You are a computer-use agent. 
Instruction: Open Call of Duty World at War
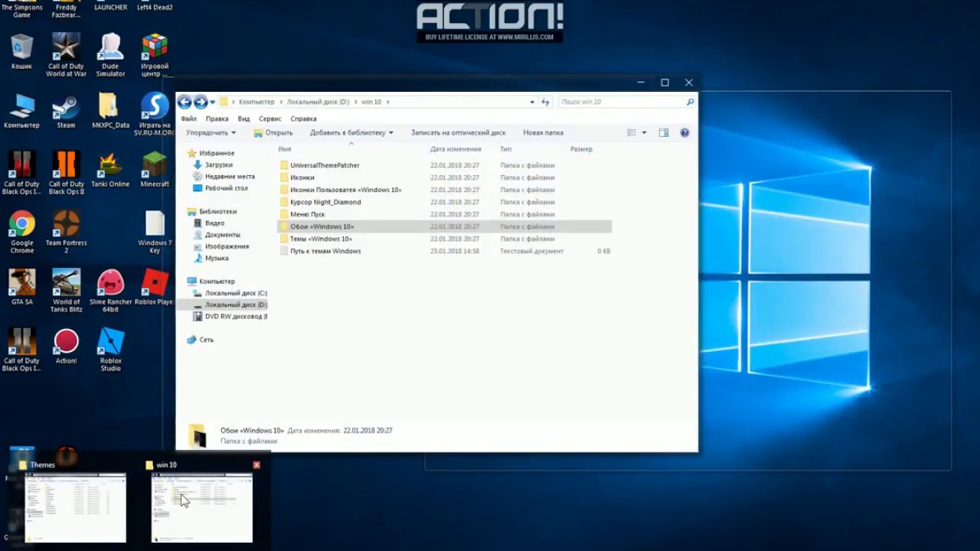67,54
